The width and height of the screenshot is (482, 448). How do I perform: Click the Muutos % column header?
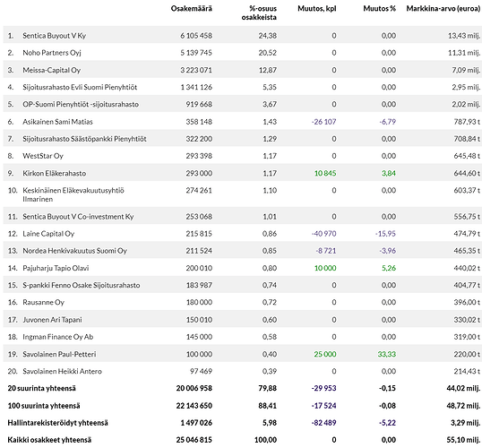click(x=379, y=9)
